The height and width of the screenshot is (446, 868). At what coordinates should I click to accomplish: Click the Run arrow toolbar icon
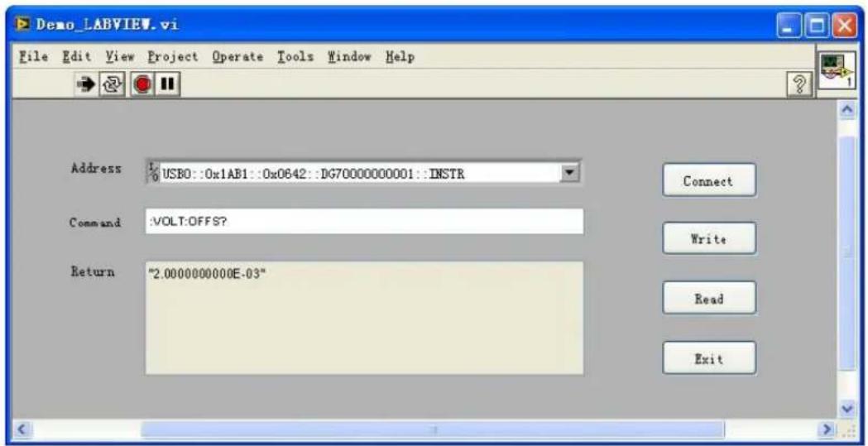click(86, 85)
